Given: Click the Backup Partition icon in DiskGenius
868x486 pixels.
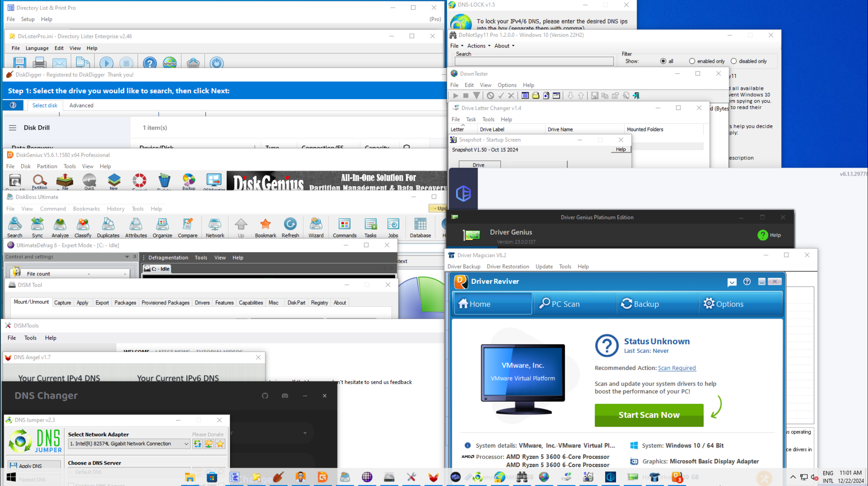Looking at the screenshot, I should (189, 181).
